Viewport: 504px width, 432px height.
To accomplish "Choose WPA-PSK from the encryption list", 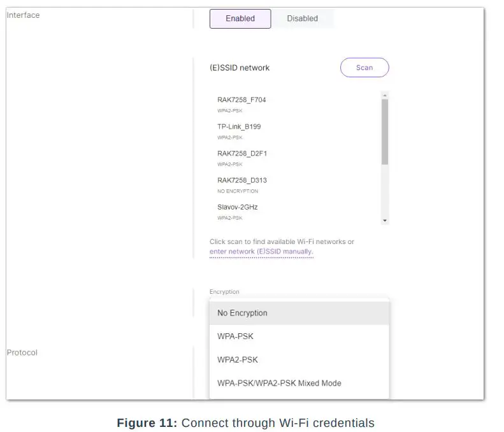I will [235, 336].
